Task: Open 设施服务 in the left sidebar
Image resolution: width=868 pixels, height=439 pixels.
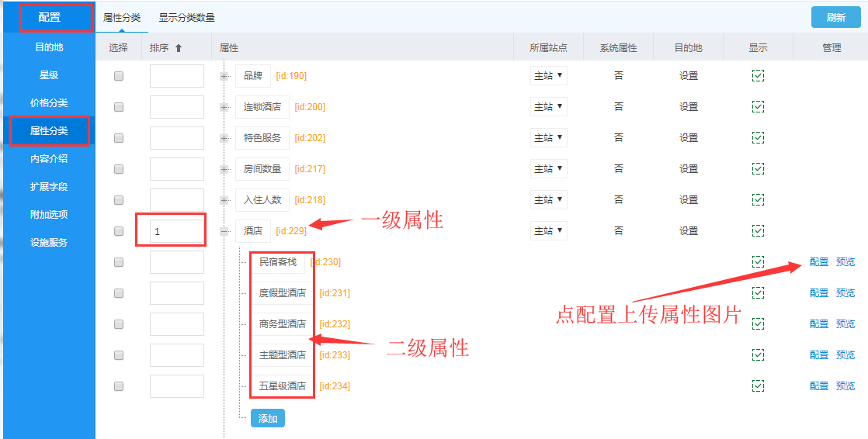Action: [49, 243]
